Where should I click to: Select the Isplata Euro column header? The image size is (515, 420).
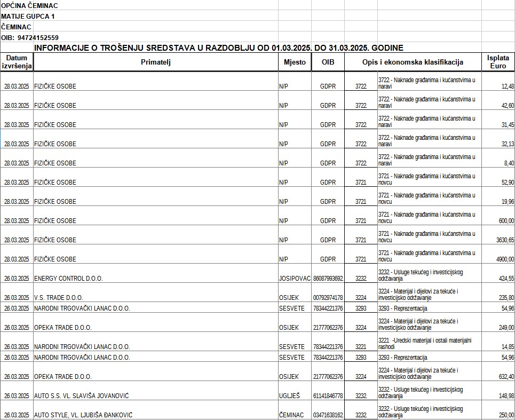(x=498, y=62)
